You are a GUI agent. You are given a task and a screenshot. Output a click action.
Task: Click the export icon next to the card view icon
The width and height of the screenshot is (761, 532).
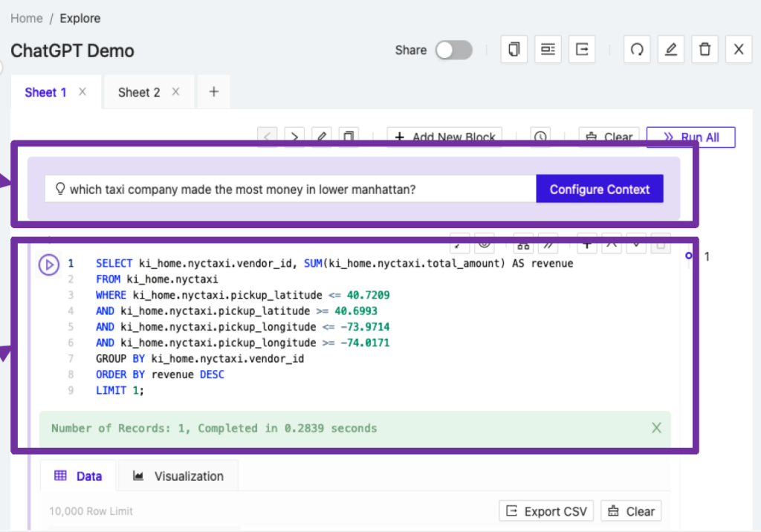tap(582, 49)
